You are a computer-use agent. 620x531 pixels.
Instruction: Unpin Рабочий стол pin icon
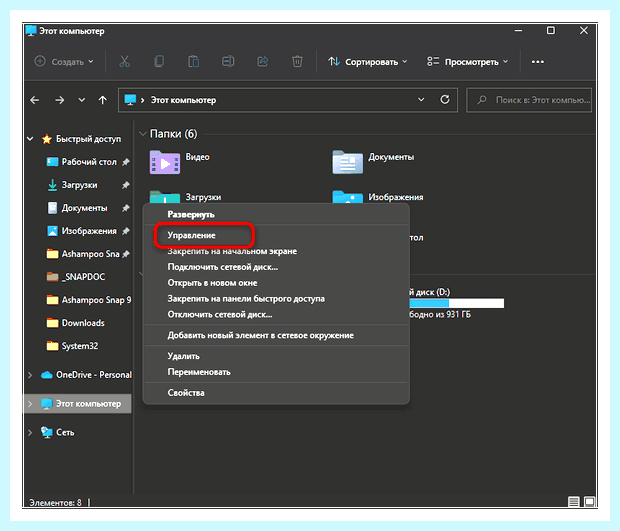pos(125,162)
